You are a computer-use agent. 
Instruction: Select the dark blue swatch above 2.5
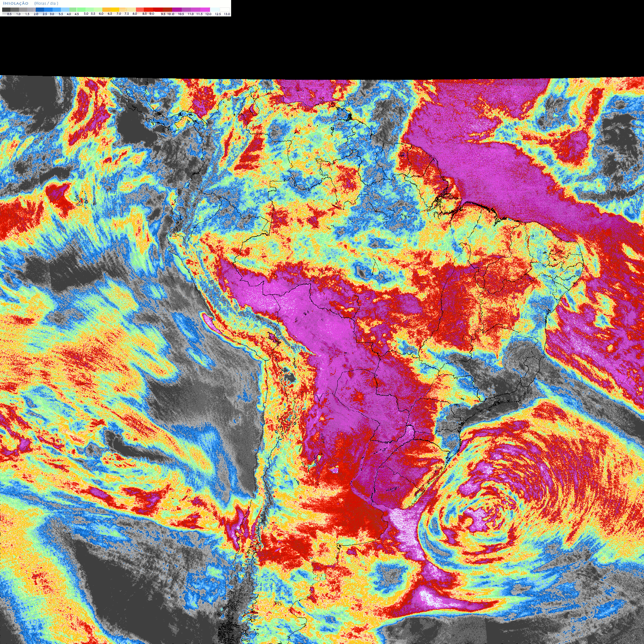pyautogui.click(x=40, y=10)
